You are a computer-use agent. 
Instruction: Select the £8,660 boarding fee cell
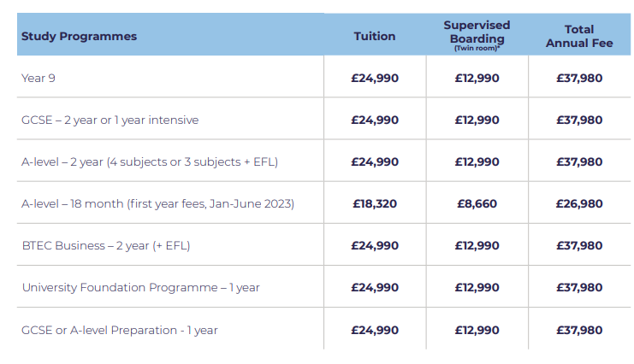[x=477, y=203]
